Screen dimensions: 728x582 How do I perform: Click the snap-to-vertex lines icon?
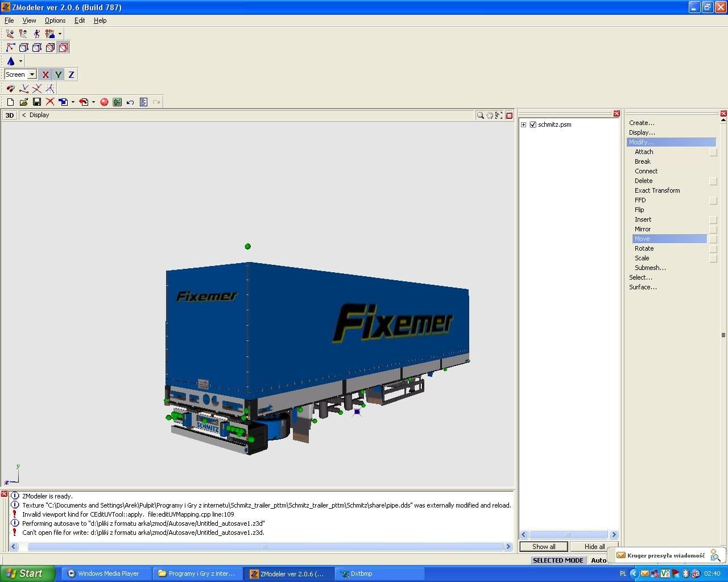(x=24, y=89)
